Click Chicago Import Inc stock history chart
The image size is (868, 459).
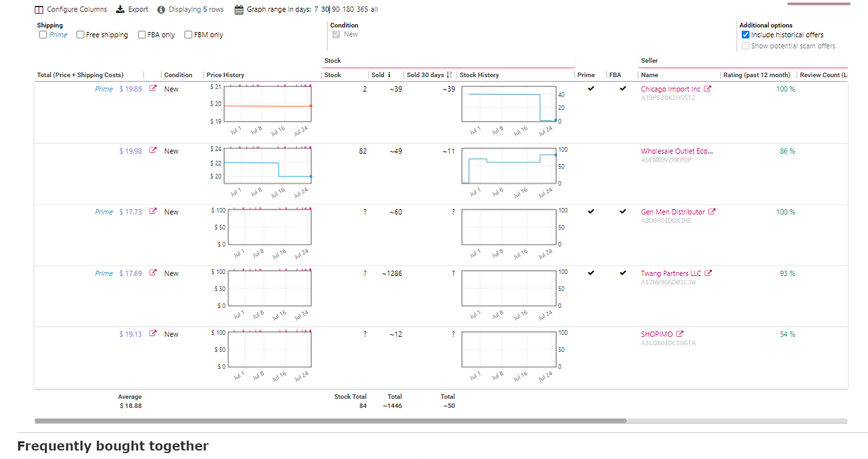(x=509, y=104)
